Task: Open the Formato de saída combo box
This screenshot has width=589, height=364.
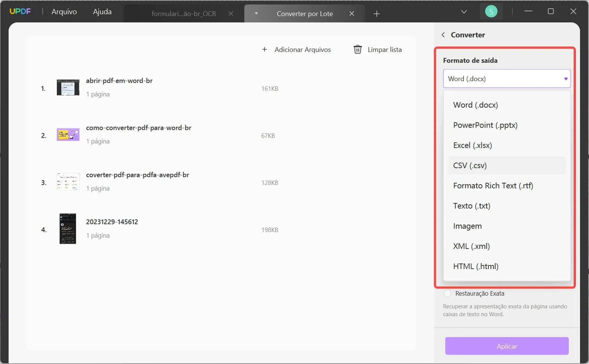Action: pyautogui.click(x=507, y=78)
